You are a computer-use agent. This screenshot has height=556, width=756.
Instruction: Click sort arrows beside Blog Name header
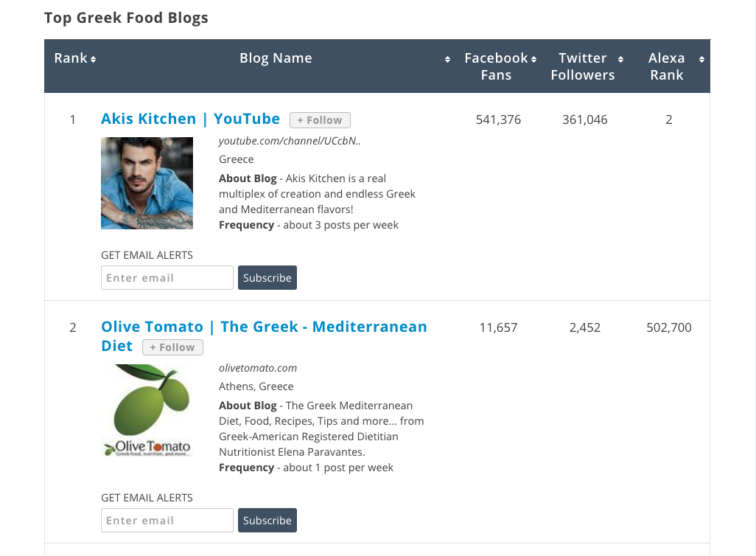click(x=447, y=59)
